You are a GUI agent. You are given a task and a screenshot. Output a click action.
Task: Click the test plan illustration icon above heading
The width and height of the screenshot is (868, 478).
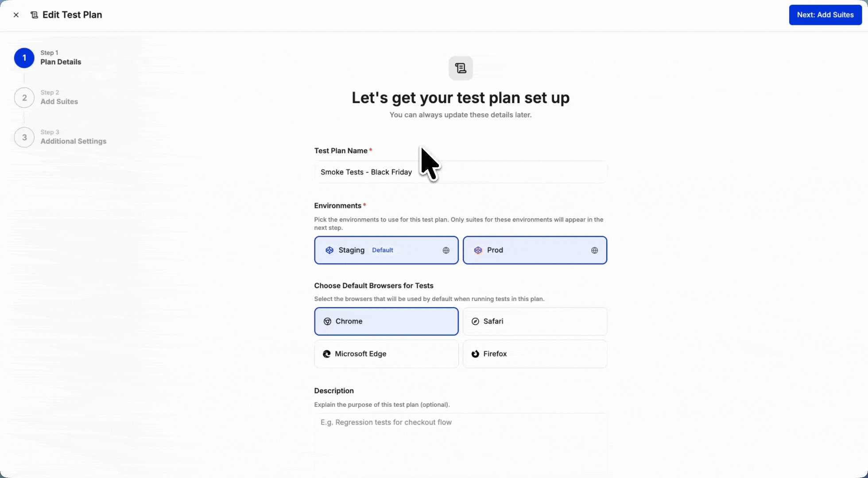[x=460, y=68]
